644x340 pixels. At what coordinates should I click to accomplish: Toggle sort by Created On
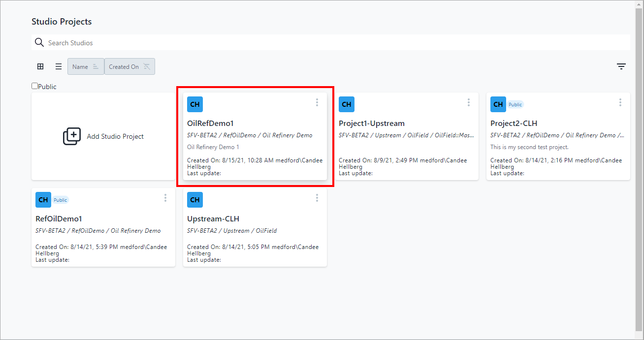129,66
